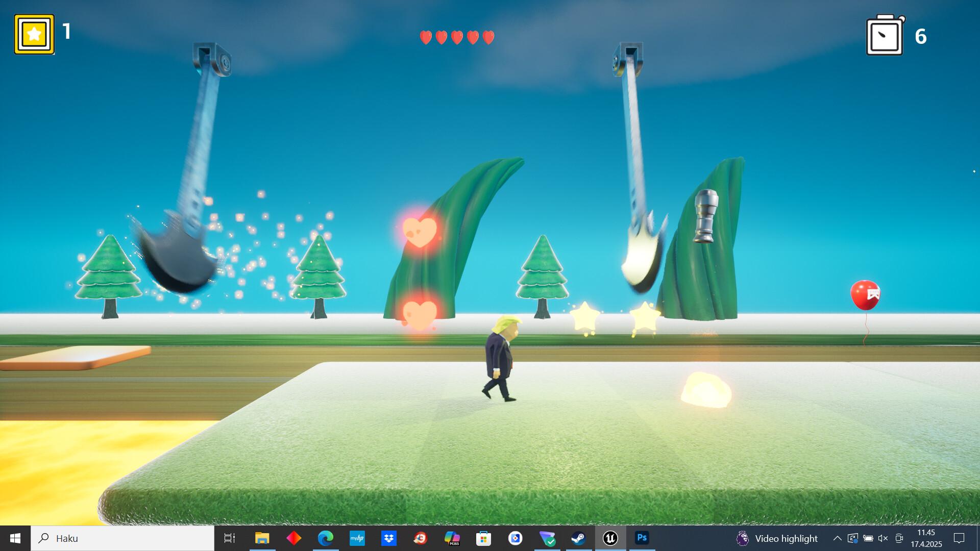Launch the Microsoft Store
The height and width of the screenshot is (551, 980).
483,538
